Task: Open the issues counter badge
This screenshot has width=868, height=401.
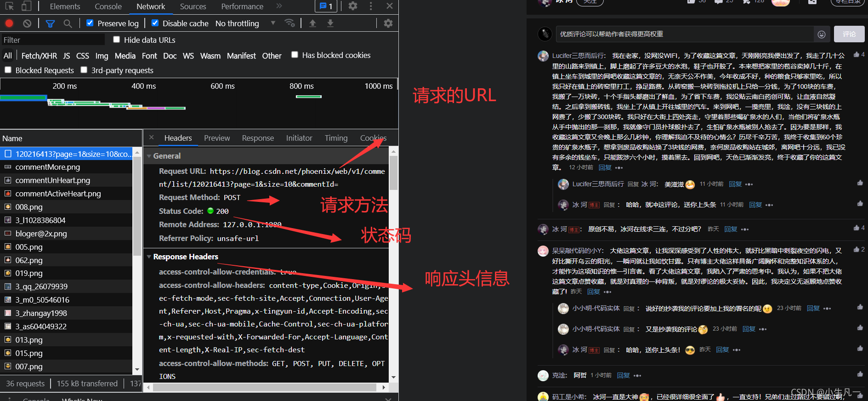Action: point(326,6)
